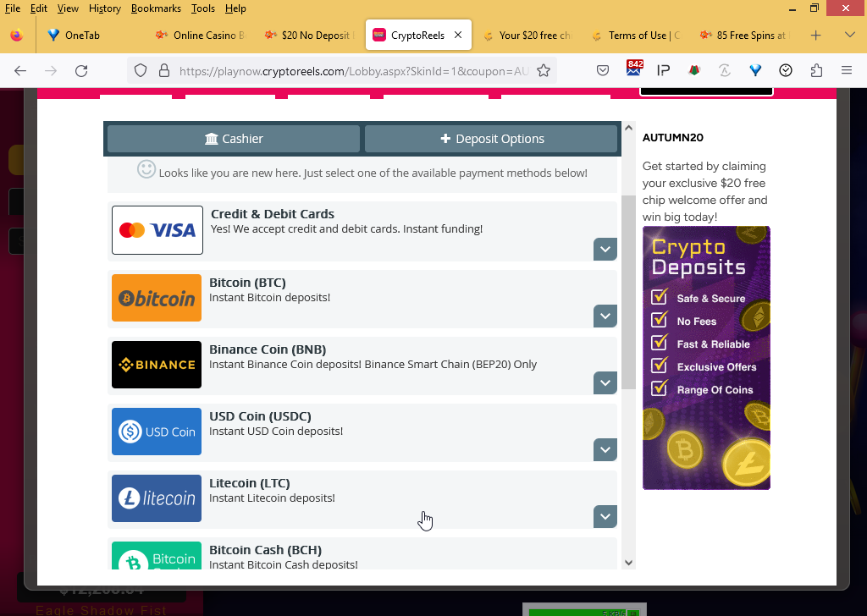Click the Cashier button
This screenshot has width=867, height=616.
tap(234, 139)
